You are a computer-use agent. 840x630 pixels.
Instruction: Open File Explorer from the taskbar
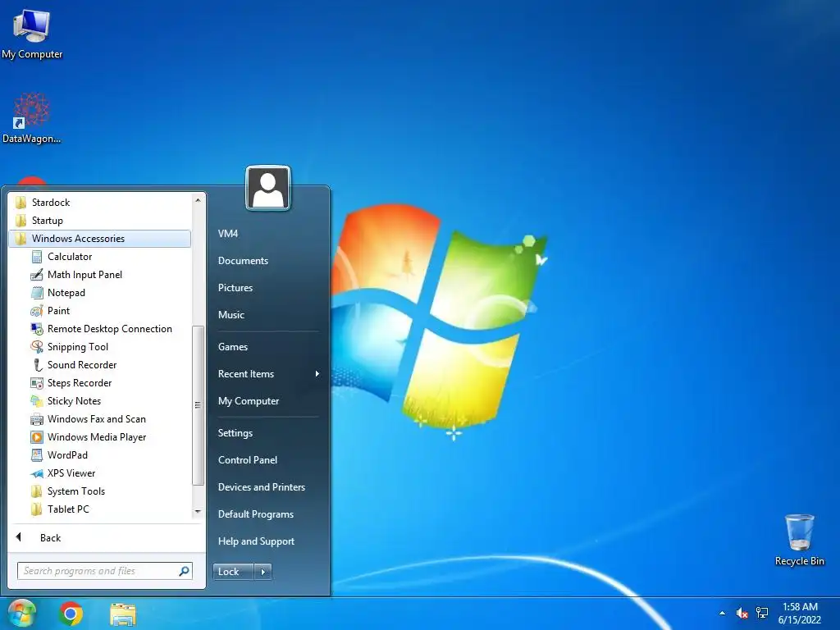pyautogui.click(x=123, y=614)
